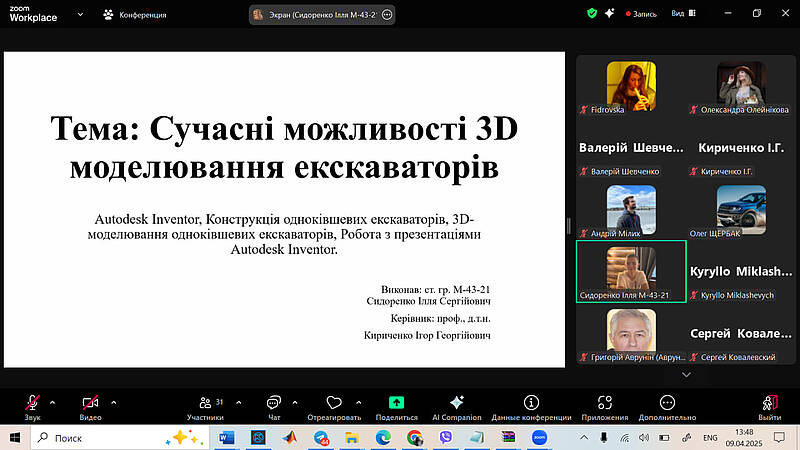Open the Zoom Workplace dropdown arrow
Image resolution: width=800 pixels, height=450 pixels.
point(80,15)
